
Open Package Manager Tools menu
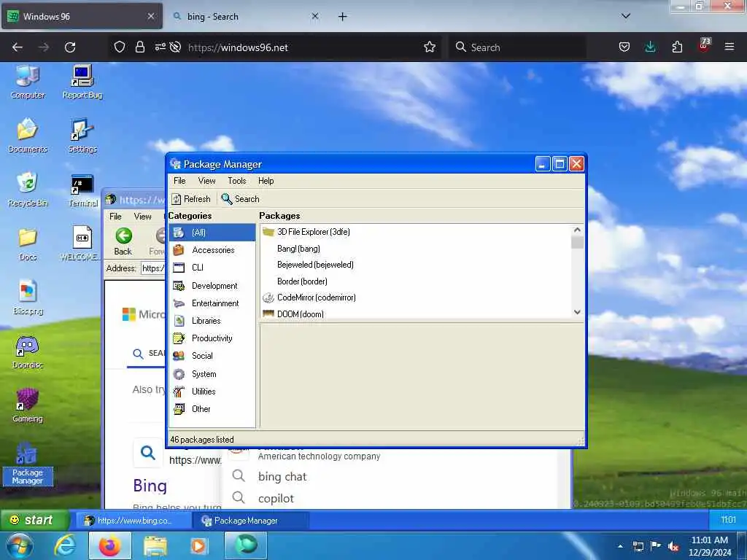tap(237, 181)
